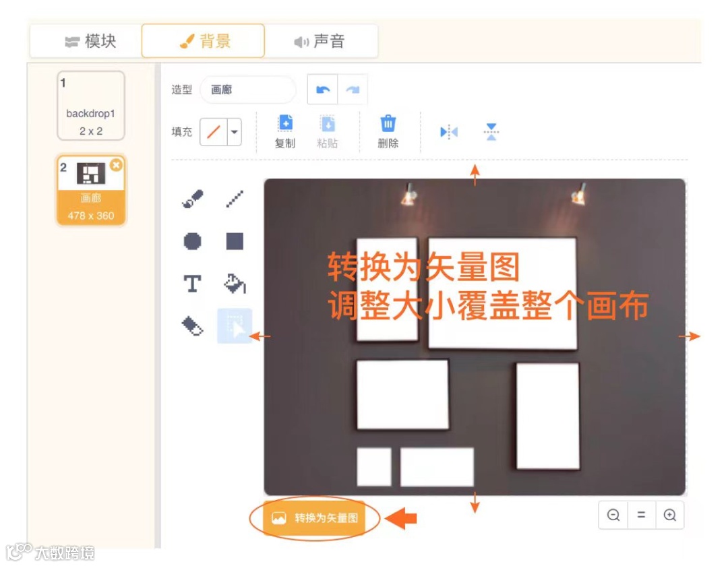Flip the image horizontally
The width and height of the screenshot is (728, 566).
click(449, 132)
